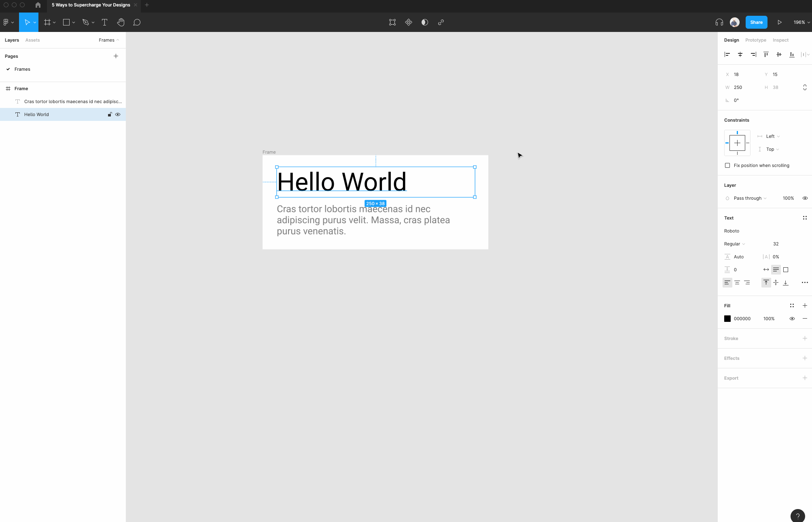Screen dimensions: 812x522
Task: Toggle Hello World layer visibility
Action: click(118, 114)
